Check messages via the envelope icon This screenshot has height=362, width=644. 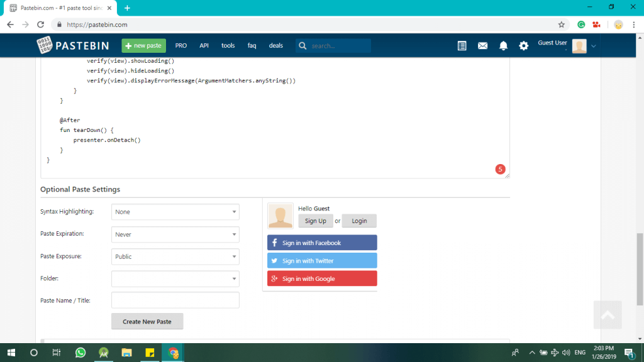tap(482, 45)
